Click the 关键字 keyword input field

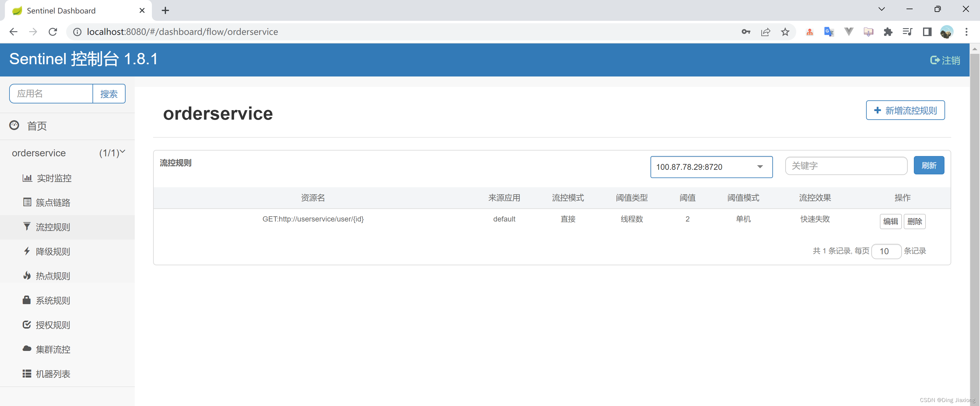(846, 166)
